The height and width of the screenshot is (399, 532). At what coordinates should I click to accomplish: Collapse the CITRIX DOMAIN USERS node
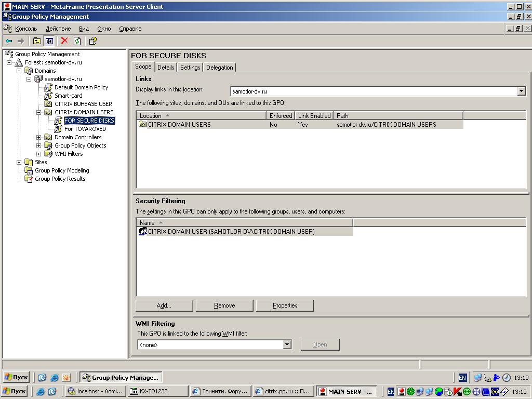coord(39,112)
